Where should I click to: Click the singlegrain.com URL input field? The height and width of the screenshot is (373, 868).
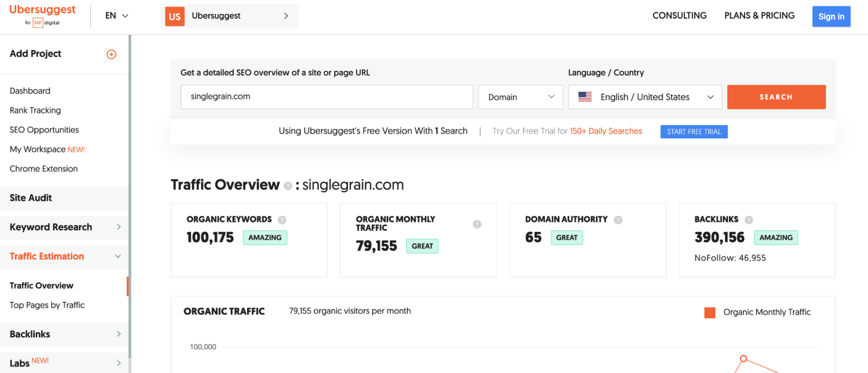(327, 97)
